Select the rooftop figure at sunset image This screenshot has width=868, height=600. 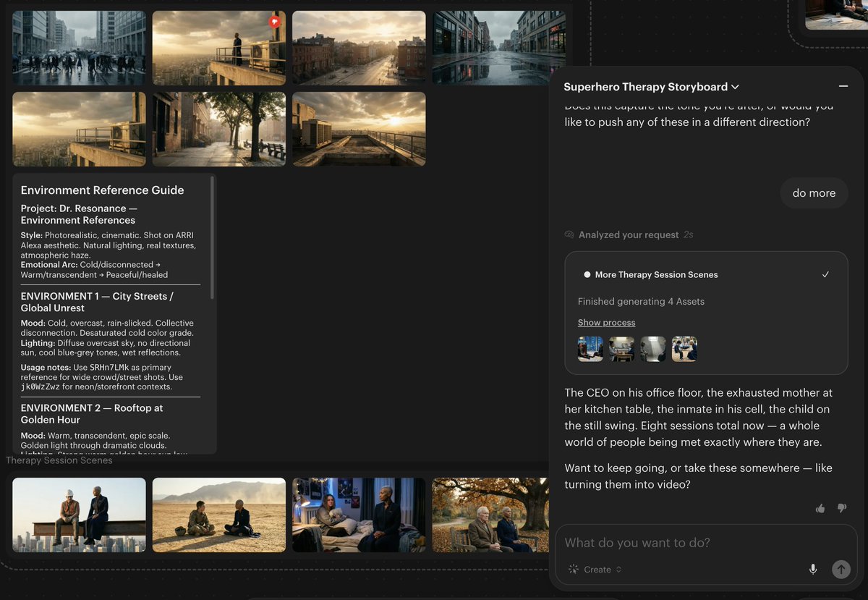(x=219, y=48)
